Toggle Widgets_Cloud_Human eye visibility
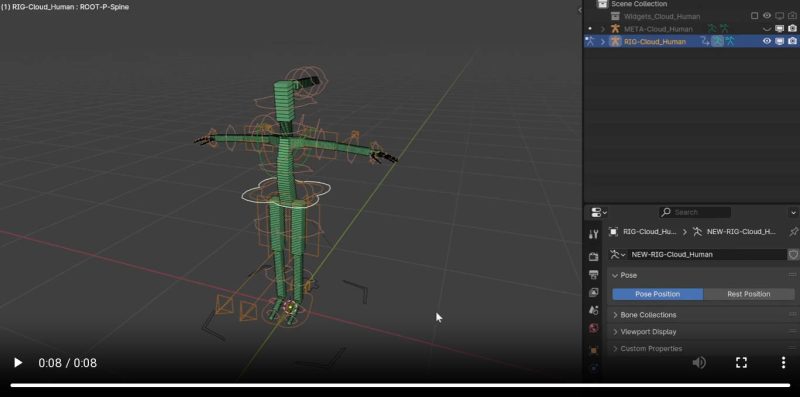The width and height of the screenshot is (800, 397). click(x=767, y=16)
